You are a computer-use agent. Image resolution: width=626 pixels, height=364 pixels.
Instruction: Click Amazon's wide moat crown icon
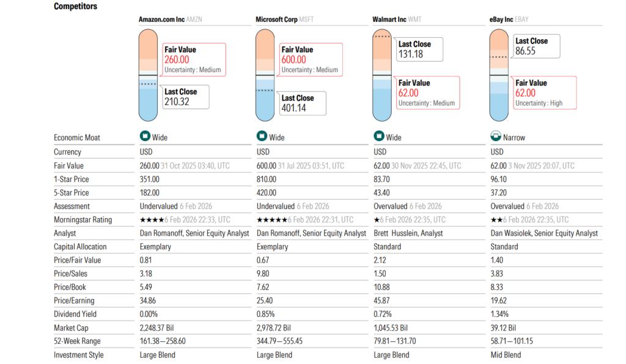click(x=145, y=137)
